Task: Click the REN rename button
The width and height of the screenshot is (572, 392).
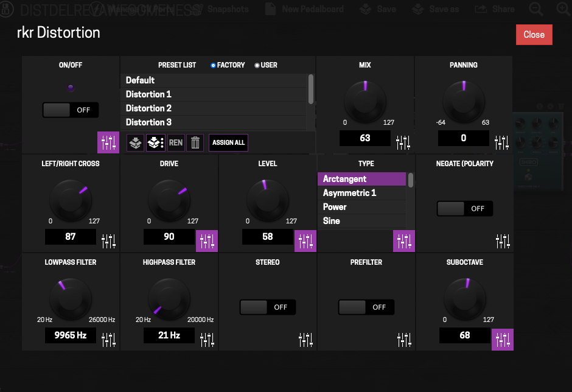Action: (x=176, y=143)
